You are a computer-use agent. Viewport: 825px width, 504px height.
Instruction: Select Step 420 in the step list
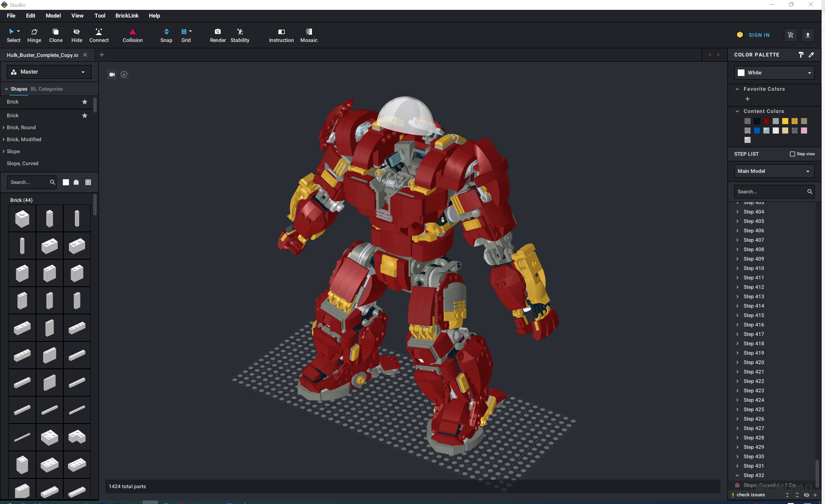[x=754, y=362]
